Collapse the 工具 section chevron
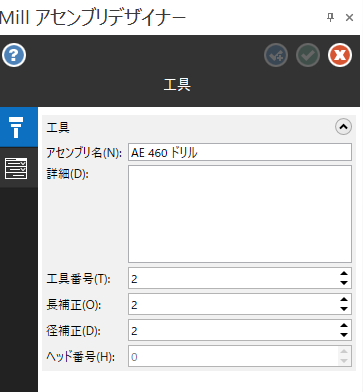 [343, 127]
